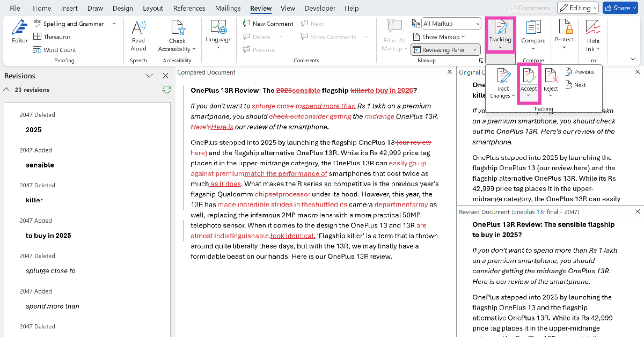Switch to the Insert tab
The height and width of the screenshot is (337, 644).
(69, 8)
